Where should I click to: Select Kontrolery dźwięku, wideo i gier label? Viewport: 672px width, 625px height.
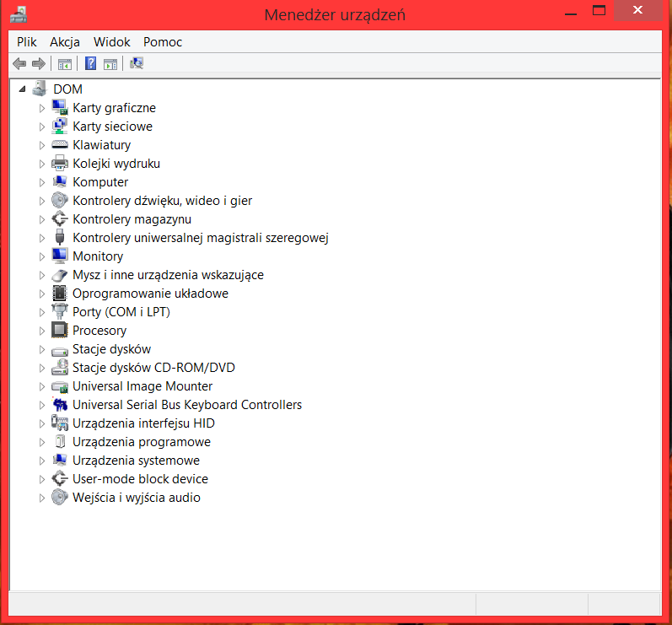point(163,201)
